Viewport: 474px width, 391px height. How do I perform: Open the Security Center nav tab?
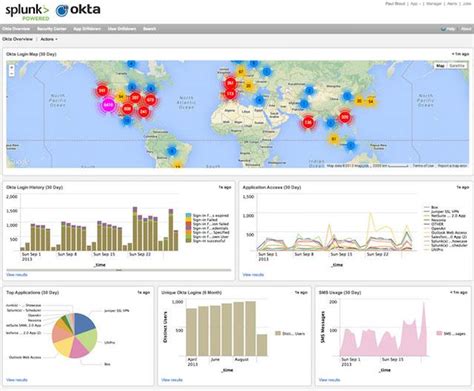[52, 29]
